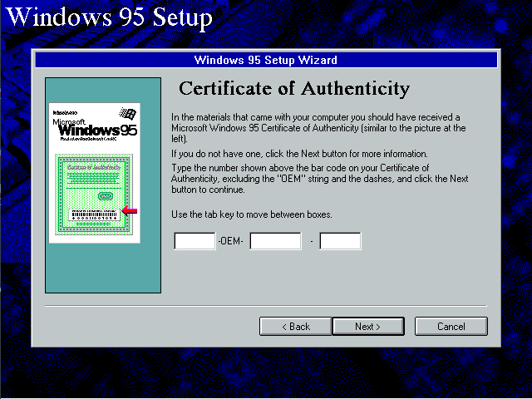Click the green oval seal on the certificate
Image resolution: width=532 pixels, height=399 pixels.
(x=106, y=196)
